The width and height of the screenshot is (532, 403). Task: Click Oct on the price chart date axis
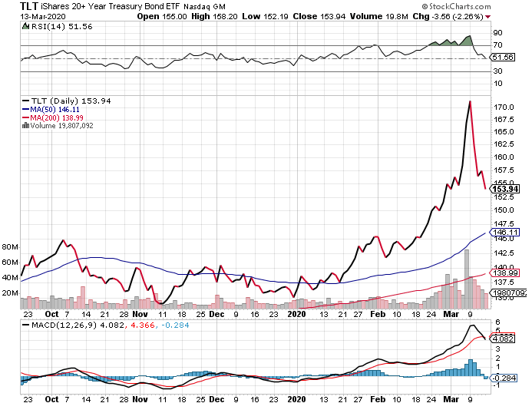tap(51, 314)
